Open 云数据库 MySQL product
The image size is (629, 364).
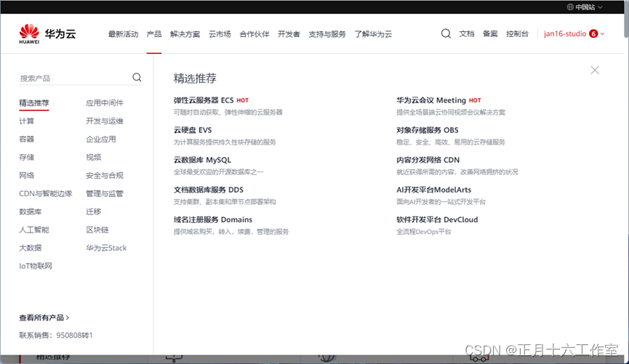tap(202, 160)
